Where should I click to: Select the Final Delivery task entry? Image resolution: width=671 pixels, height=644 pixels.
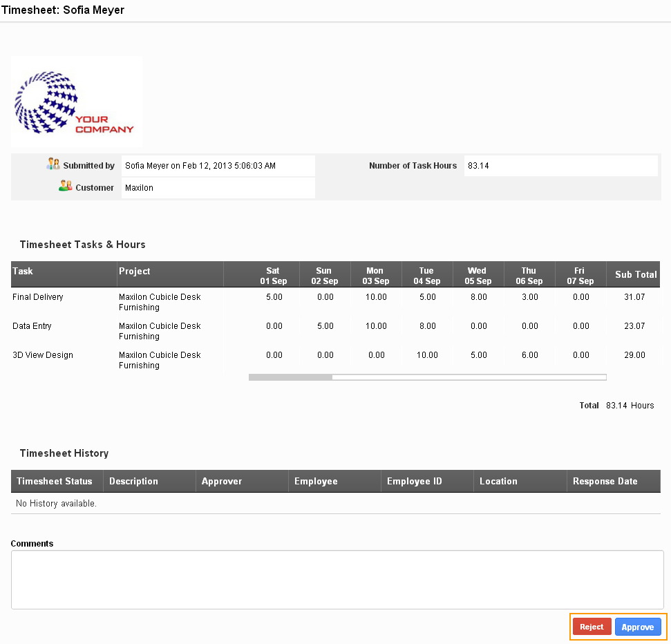[37, 296]
